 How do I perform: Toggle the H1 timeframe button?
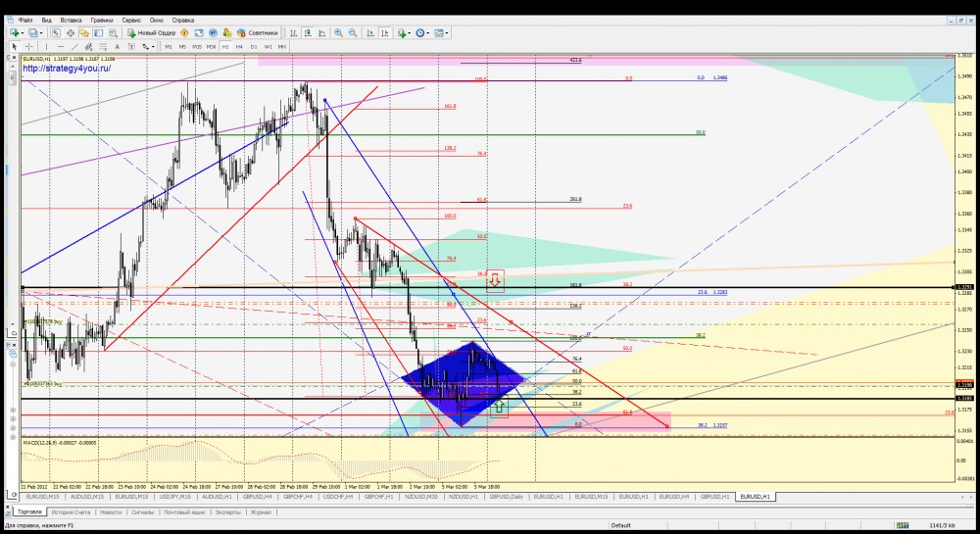click(225, 46)
